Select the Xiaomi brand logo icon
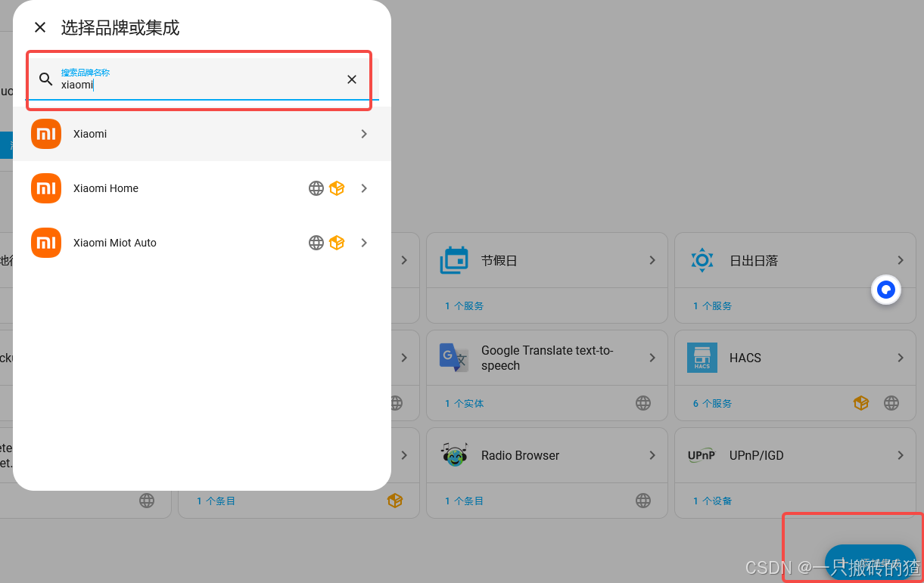 [x=46, y=134]
